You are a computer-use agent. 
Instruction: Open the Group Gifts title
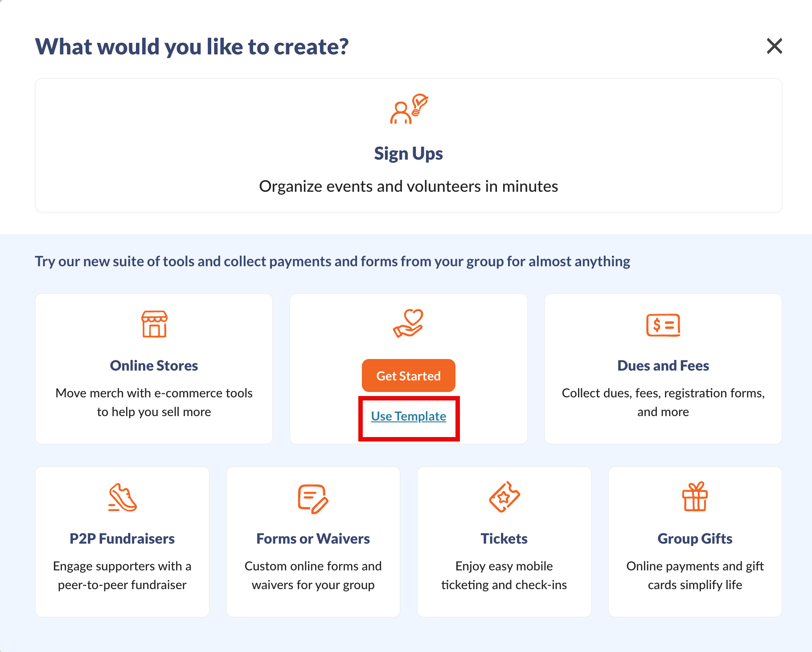pyautogui.click(x=695, y=539)
